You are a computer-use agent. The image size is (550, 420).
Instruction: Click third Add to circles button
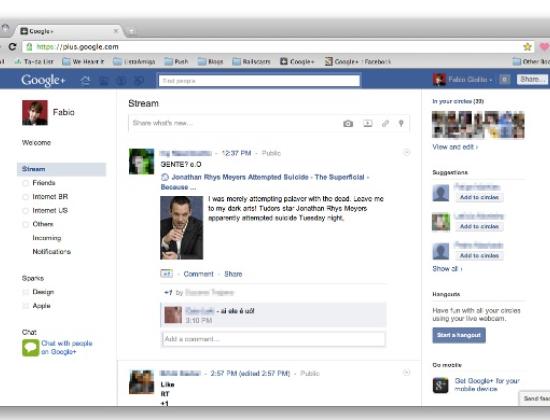(479, 255)
